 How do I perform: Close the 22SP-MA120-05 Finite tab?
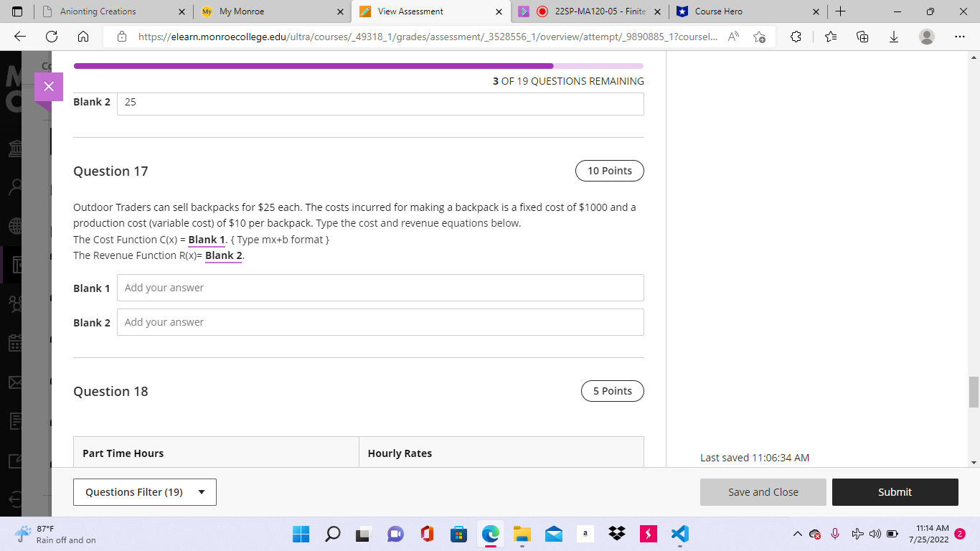coord(657,11)
